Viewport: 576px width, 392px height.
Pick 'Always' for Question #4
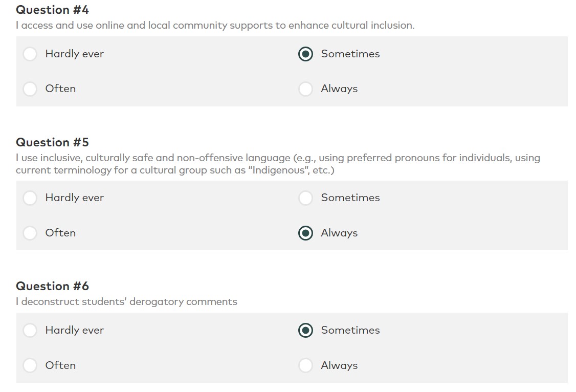coord(305,89)
